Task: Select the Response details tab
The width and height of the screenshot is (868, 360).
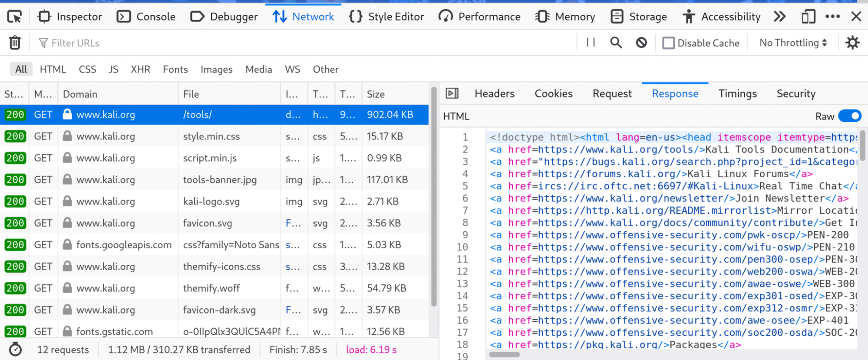Action: pyautogui.click(x=675, y=93)
